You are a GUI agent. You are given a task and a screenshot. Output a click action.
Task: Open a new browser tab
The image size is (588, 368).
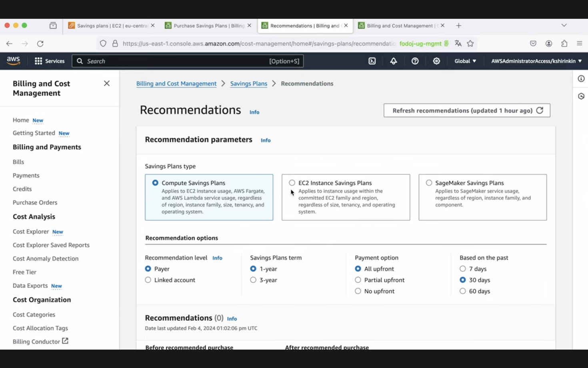459,26
